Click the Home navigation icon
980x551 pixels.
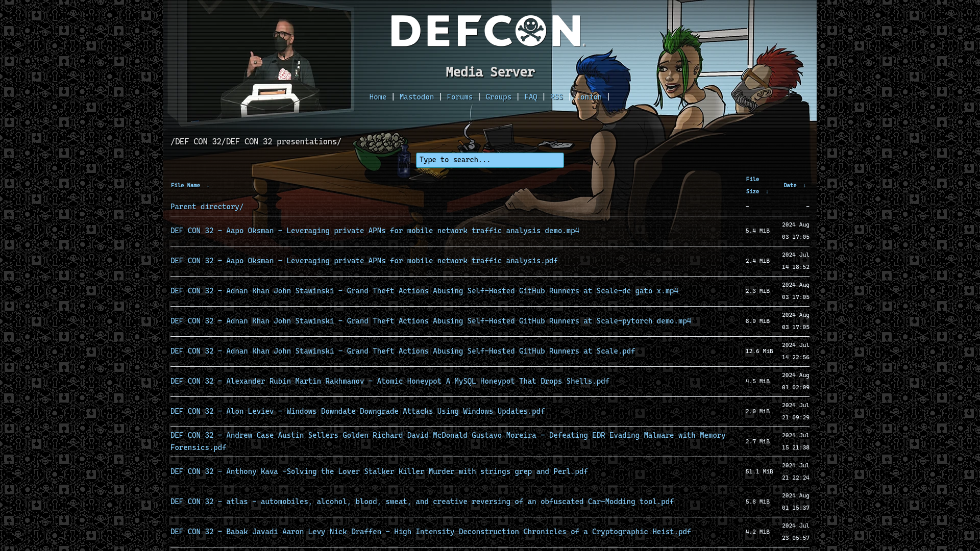pyautogui.click(x=378, y=97)
